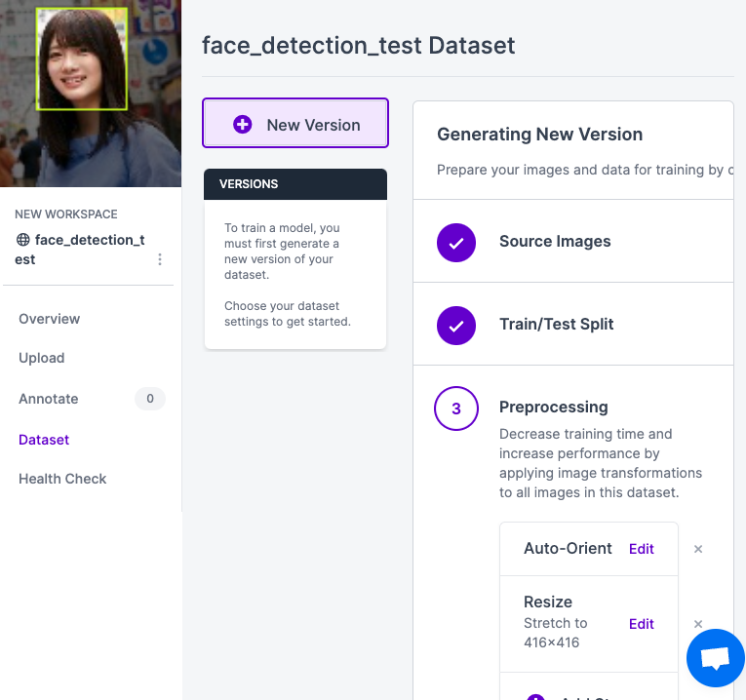This screenshot has height=700, width=746.
Task: Click the plus icon in New Version
Action: click(243, 125)
